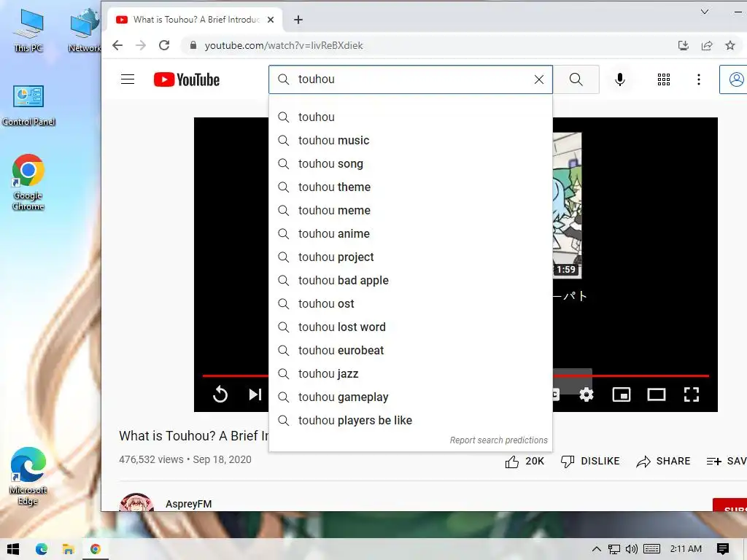The image size is (747, 560).
Task: Open File Explorer from the taskbar
Action: 68,549
